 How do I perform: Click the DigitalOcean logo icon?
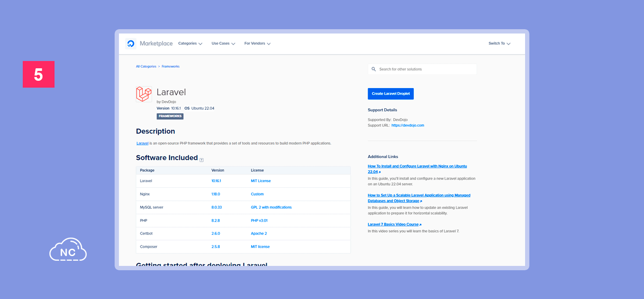point(131,43)
